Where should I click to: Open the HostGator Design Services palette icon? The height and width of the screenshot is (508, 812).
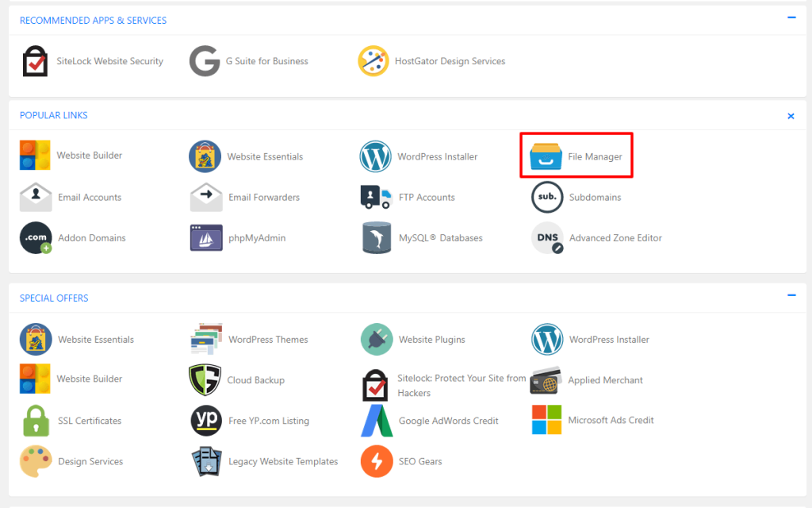(x=373, y=61)
